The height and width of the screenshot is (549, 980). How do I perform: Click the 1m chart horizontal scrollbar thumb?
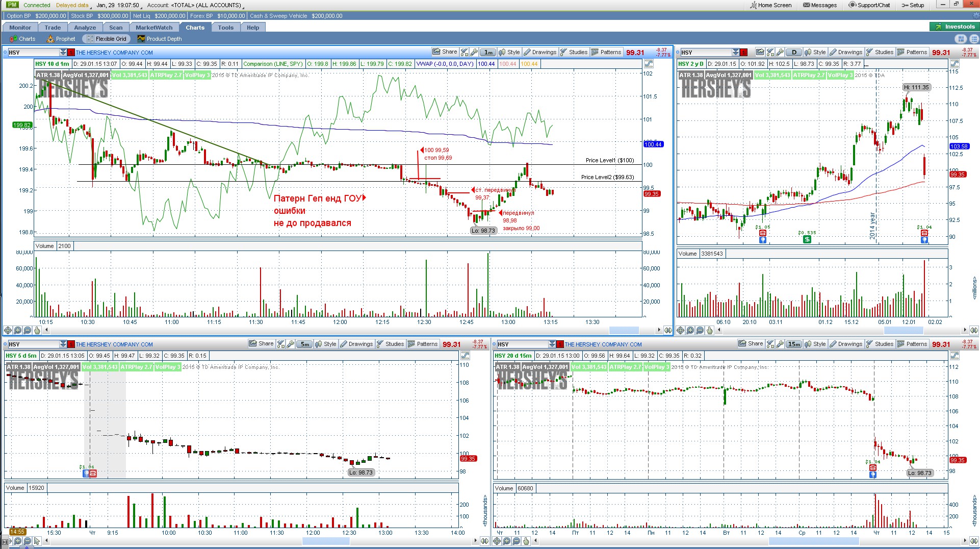(x=624, y=330)
